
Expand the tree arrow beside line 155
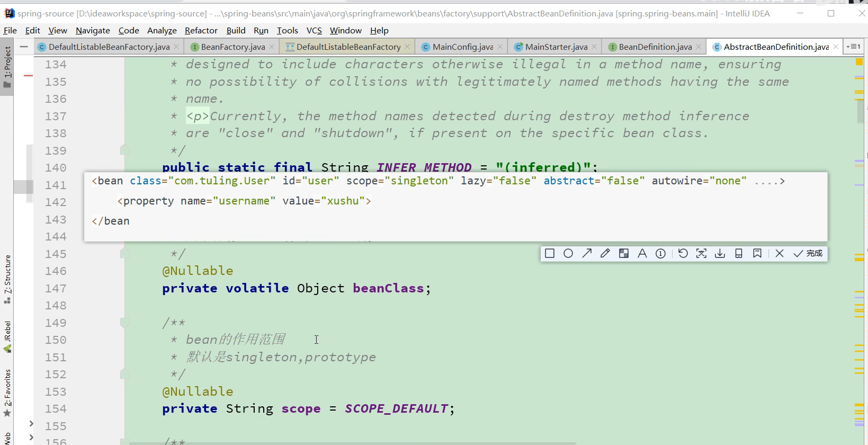31,424
